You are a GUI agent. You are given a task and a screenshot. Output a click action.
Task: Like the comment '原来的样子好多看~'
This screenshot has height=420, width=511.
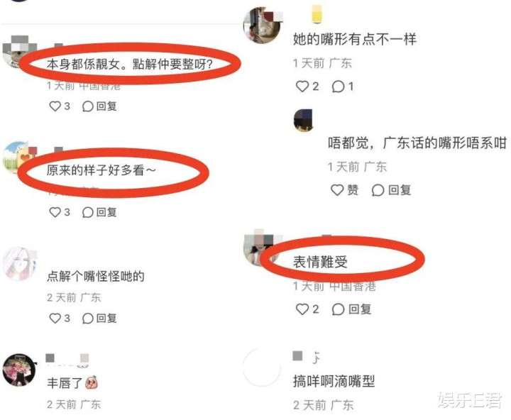[60, 212]
